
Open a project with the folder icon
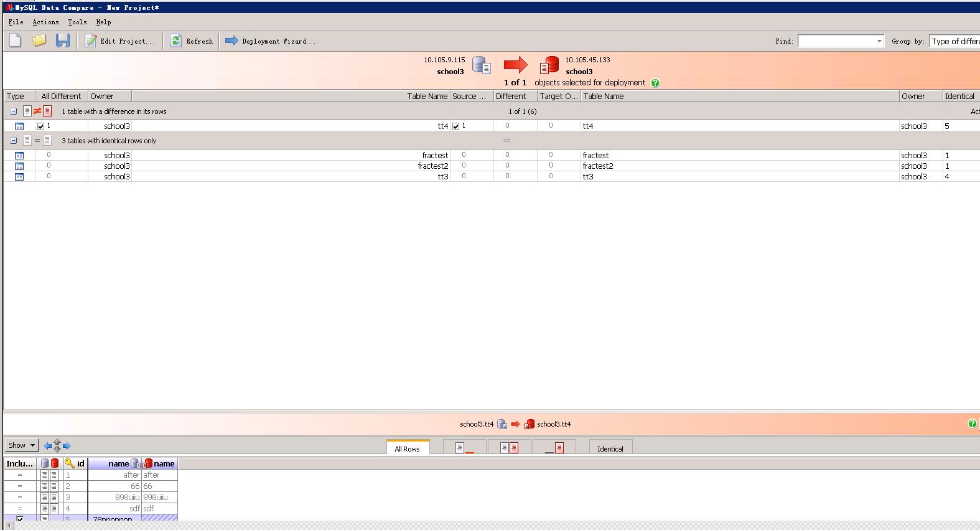[x=39, y=41]
